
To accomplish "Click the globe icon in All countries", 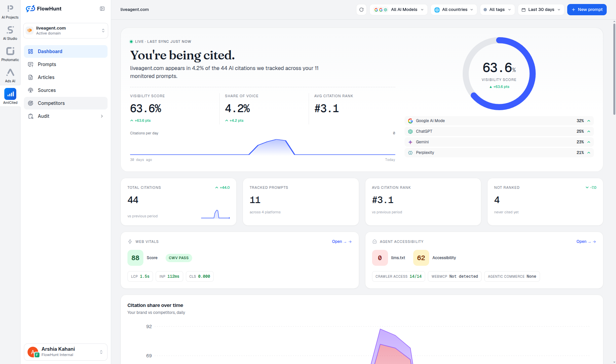I will click(437, 10).
